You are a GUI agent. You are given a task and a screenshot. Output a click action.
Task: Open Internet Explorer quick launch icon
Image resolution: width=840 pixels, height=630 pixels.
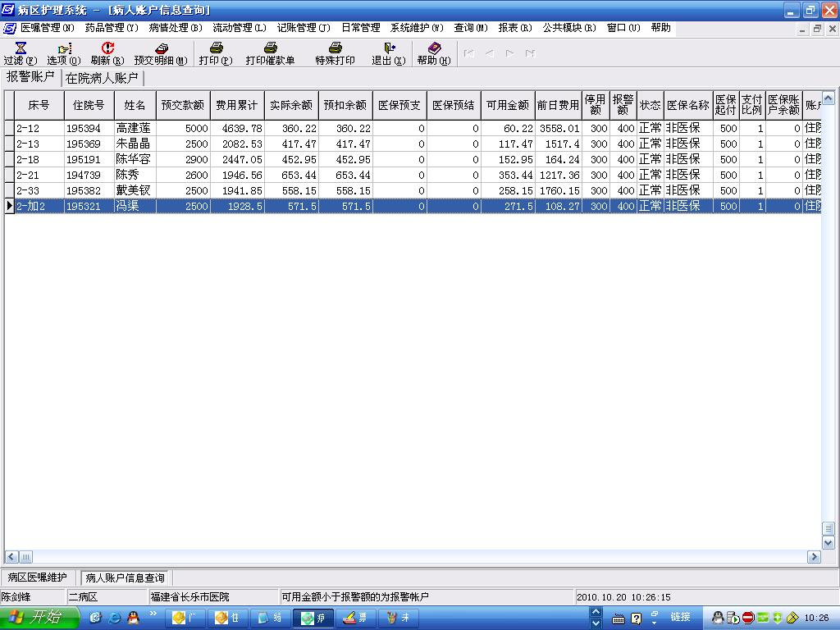(115, 618)
